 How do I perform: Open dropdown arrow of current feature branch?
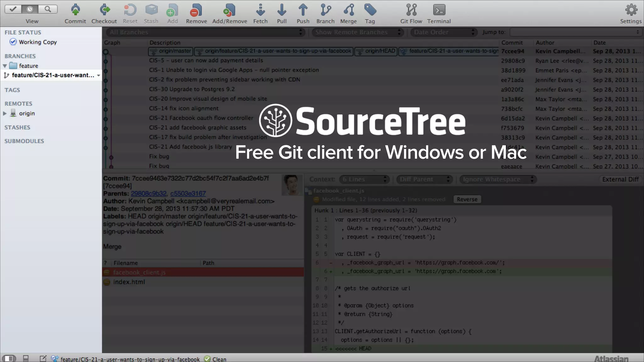coord(99,75)
